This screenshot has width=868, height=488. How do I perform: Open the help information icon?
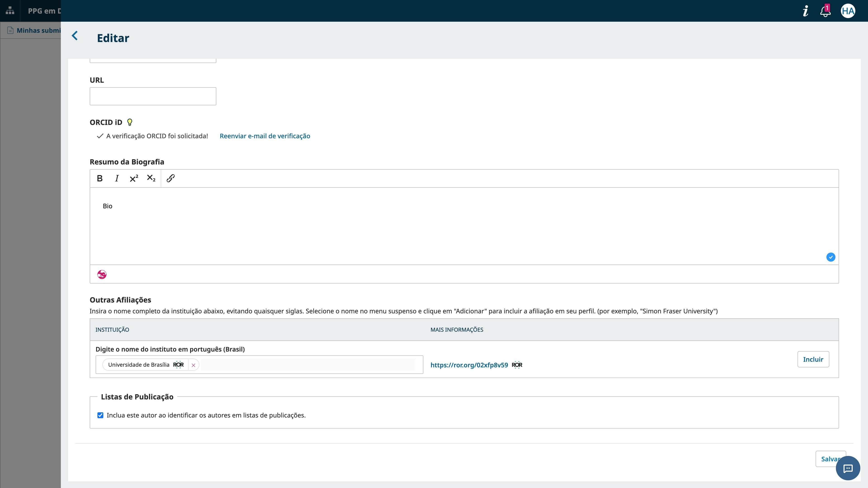click(806, 11)
